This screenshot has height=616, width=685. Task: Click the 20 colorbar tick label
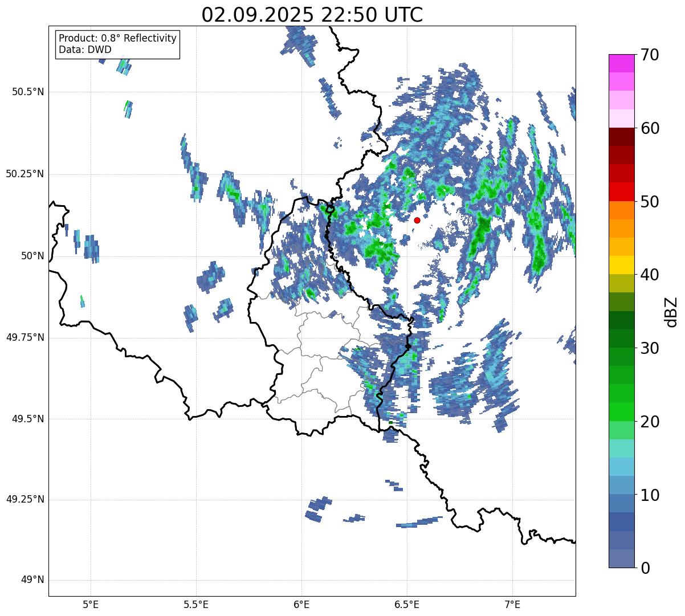click(x=649, y=422)
